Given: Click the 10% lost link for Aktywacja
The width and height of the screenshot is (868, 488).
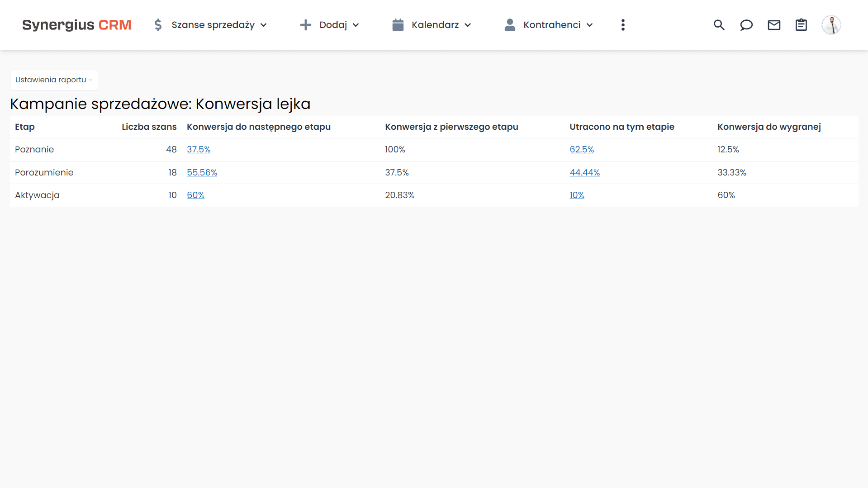Looking at the screenshot, I should pos(577,195).
